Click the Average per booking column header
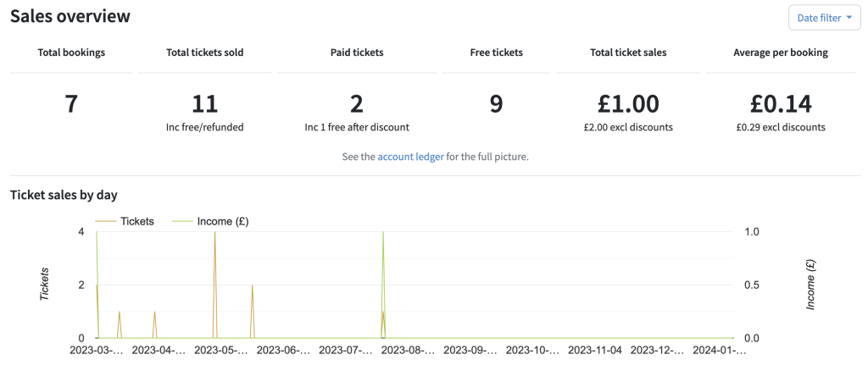 click(x=781, y=53)
